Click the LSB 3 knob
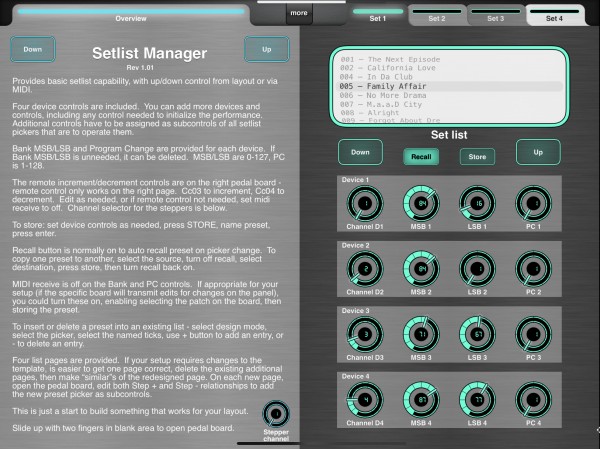 pos(477,335)
